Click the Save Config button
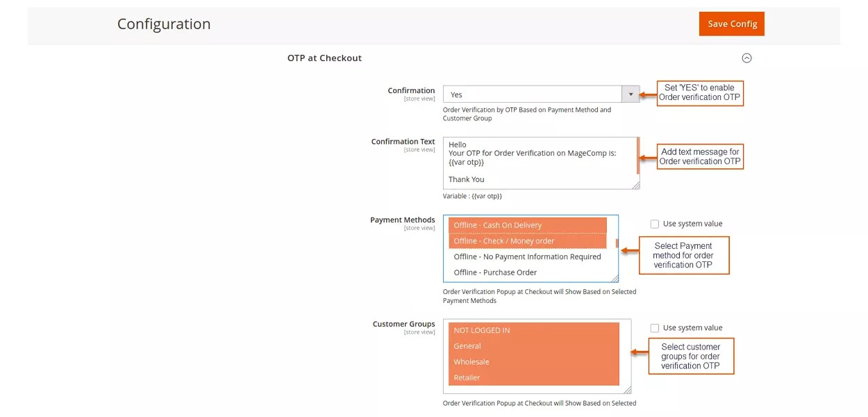868x417 pixels. (x=731, y=23)
